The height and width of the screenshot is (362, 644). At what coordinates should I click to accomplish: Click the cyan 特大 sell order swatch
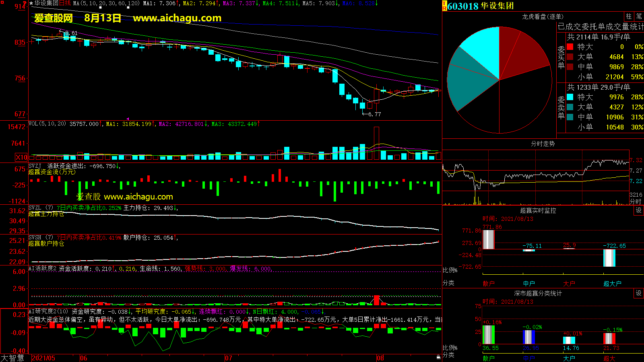point(570,97)
